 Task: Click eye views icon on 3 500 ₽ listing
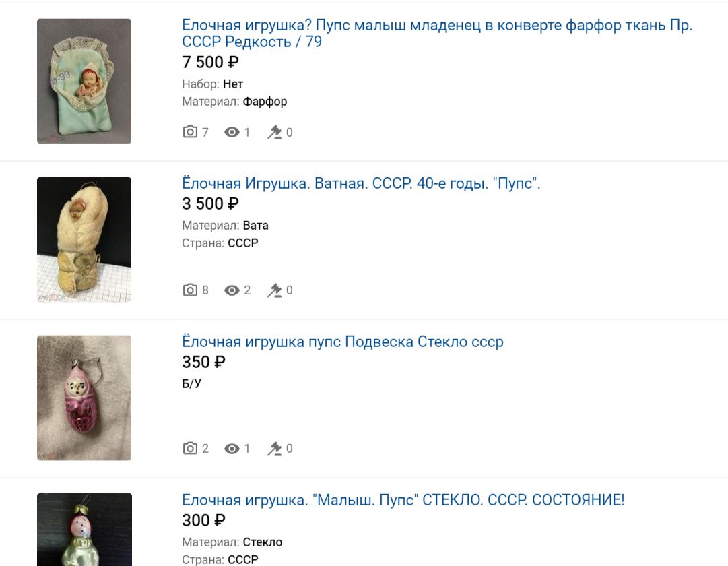point(232,290)
